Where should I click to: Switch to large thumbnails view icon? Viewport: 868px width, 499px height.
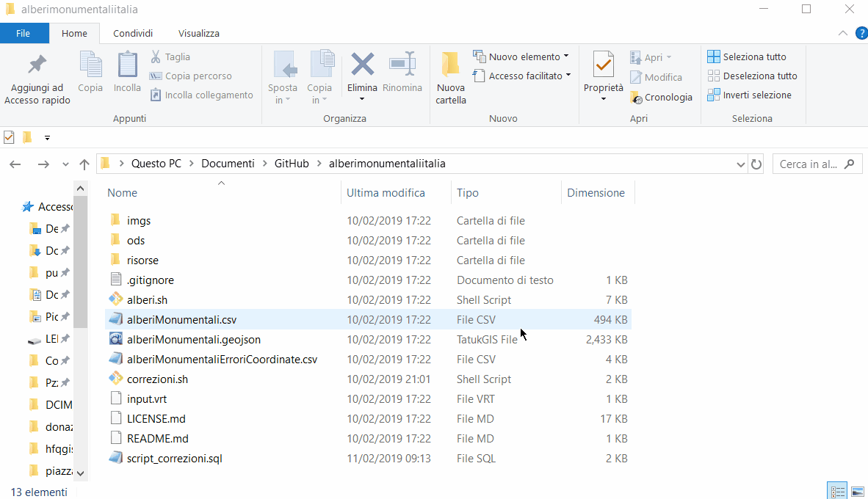click(856, 492)
